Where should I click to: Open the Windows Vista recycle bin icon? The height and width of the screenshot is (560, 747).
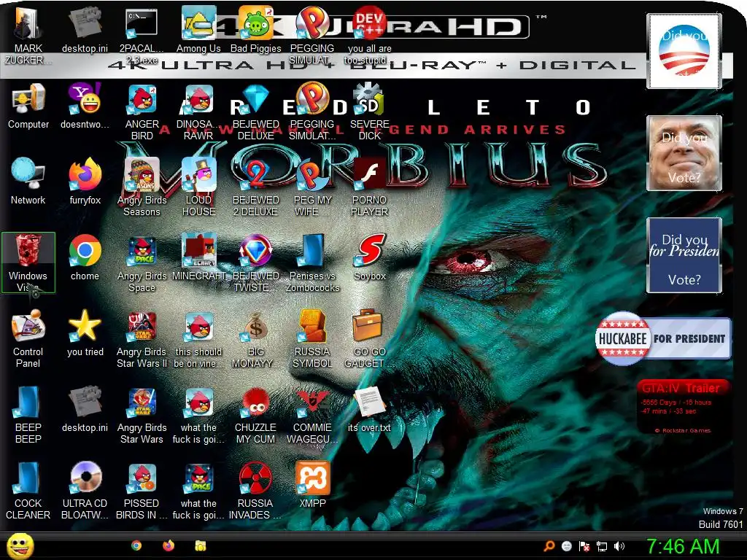[x=28, y=262]
